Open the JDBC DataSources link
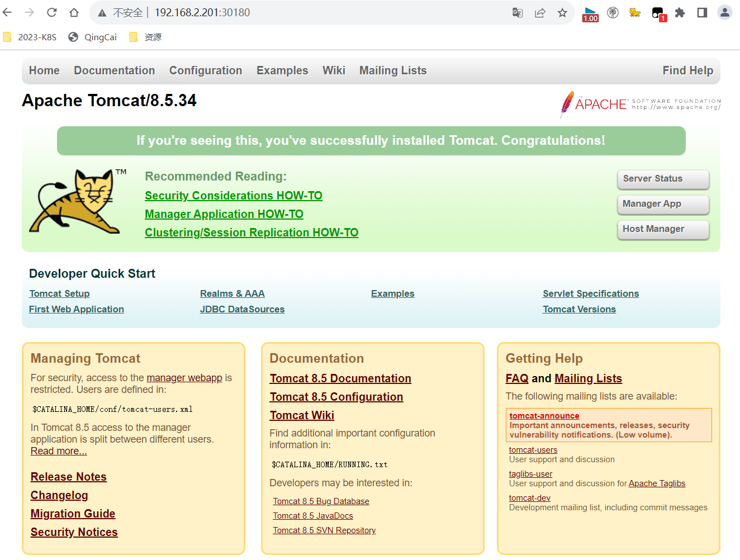Screen dimensions: 740x560 pos(242,309)
